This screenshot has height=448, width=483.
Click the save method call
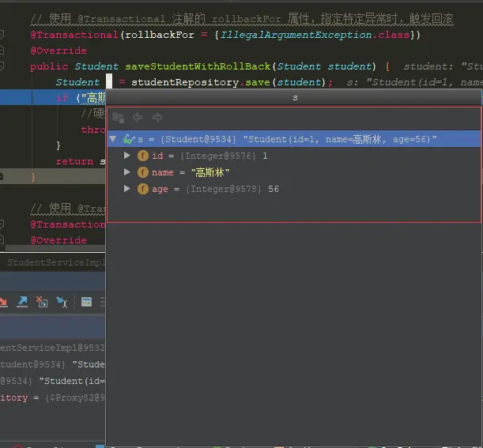click(x=258, y=82)
